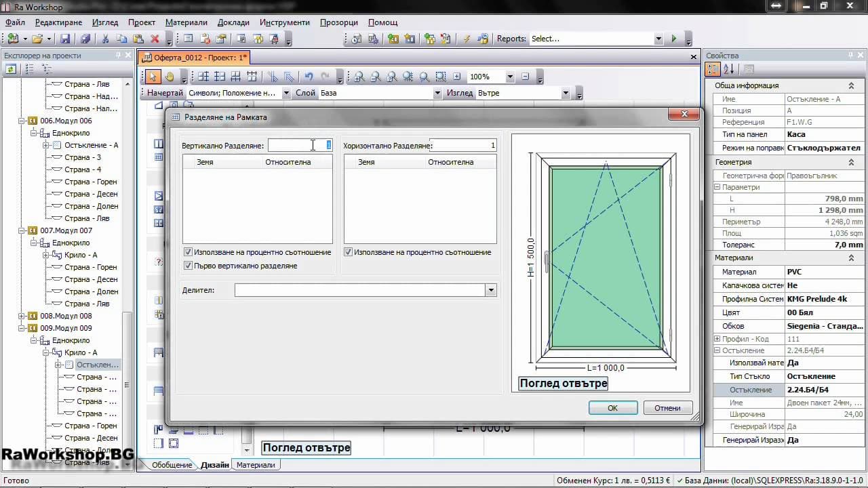
Task: Click the collapse tree icon in project explorer
Action: click(46, 68)
